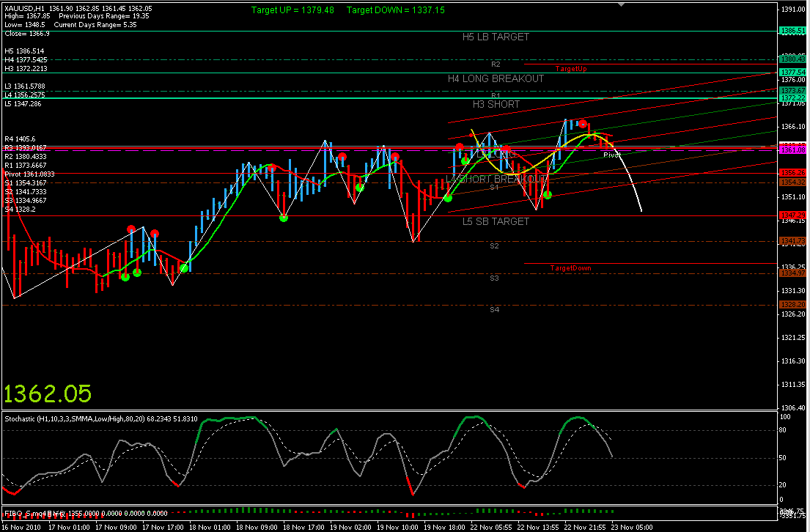Select the H5 LB TARGET label

(x=496, y=37)
